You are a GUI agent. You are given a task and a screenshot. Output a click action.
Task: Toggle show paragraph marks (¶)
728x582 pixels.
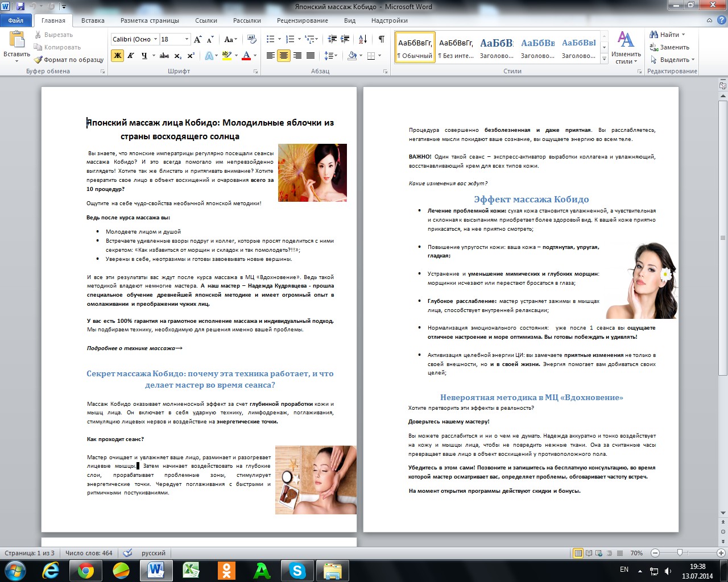(381, 39)
